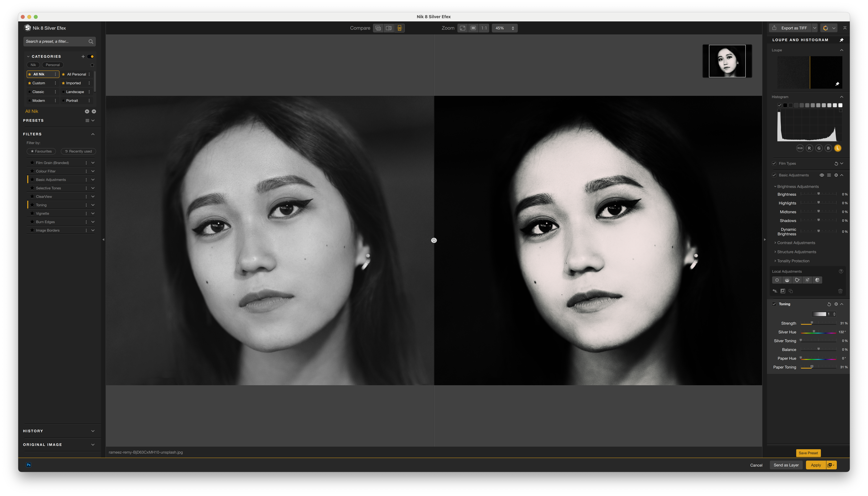Click Save Preset
The image size is (868, 496).
point(808,453)
